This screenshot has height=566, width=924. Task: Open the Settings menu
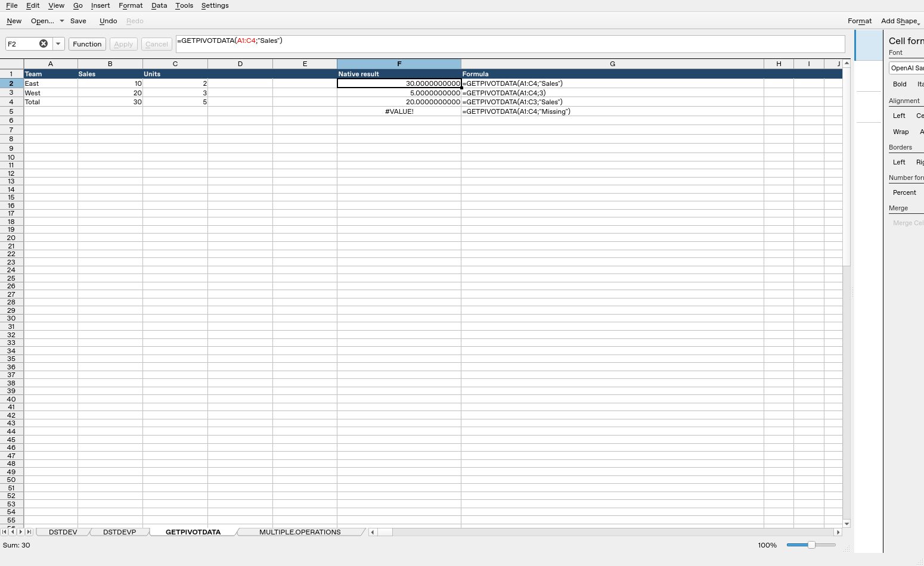click(215, 5)
